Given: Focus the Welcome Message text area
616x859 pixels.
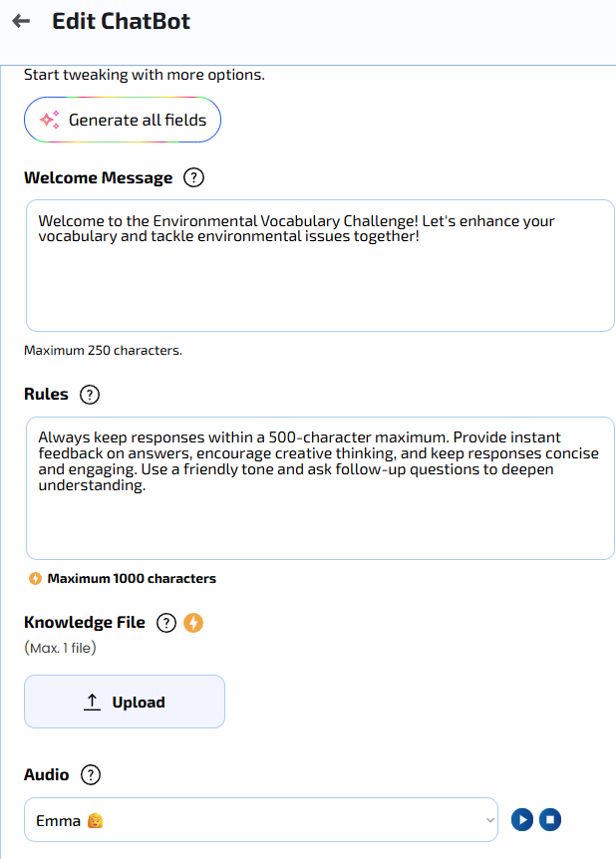Looking at the screenshot, I should tap(320, 266).
